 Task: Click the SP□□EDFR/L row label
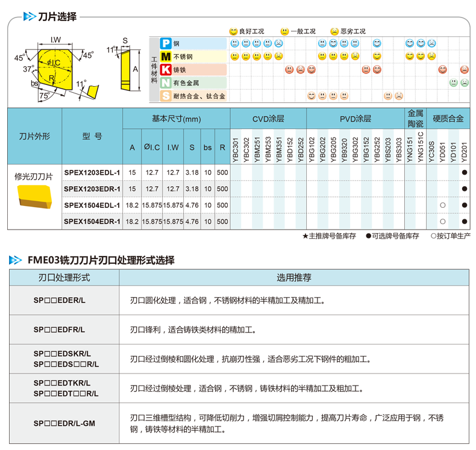[59, 330]
